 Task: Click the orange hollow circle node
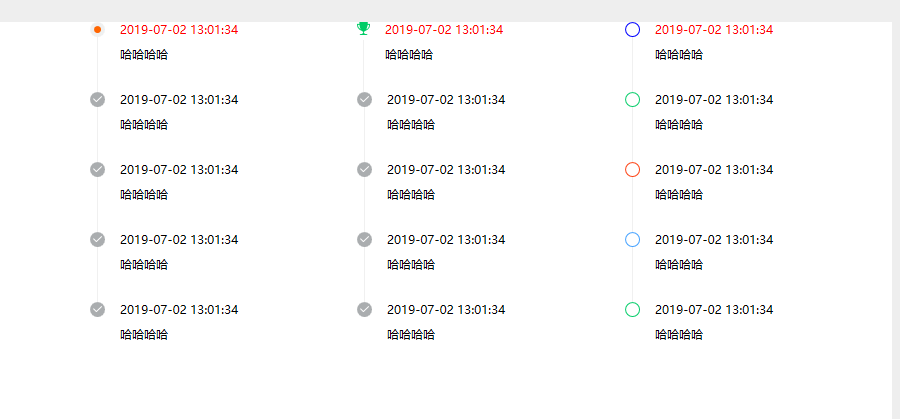[x=632, y=169]
